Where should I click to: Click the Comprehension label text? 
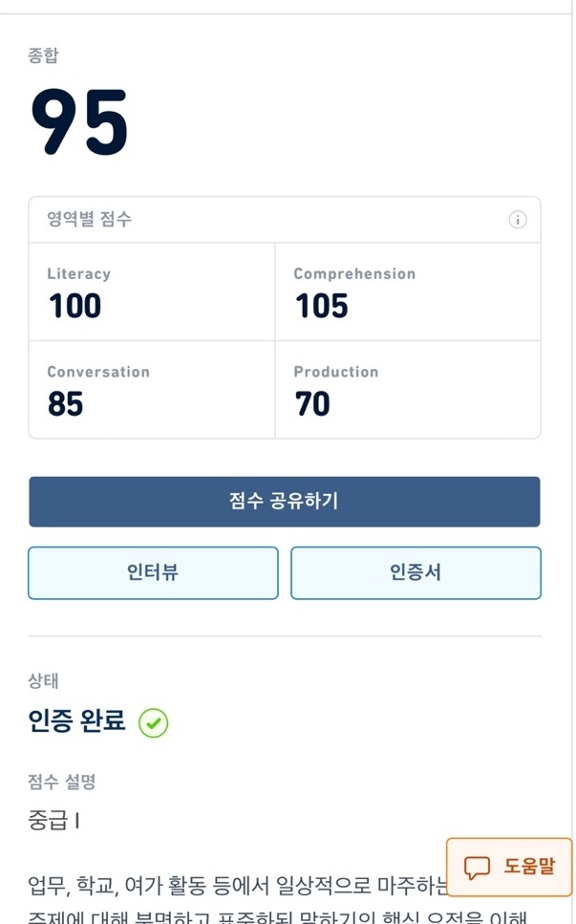[354, 274]
